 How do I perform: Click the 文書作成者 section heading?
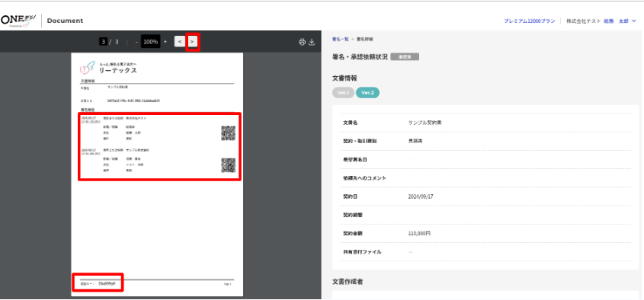tap(348, 282)
